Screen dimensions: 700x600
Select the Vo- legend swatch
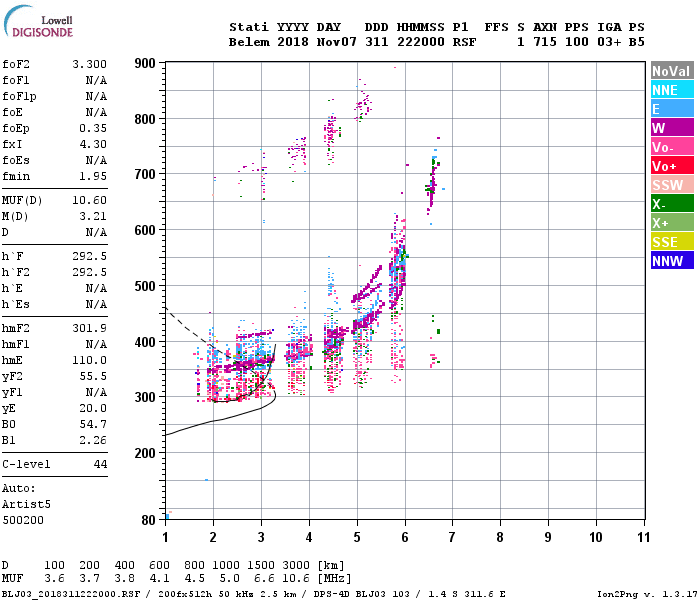[x=672, y=147]
